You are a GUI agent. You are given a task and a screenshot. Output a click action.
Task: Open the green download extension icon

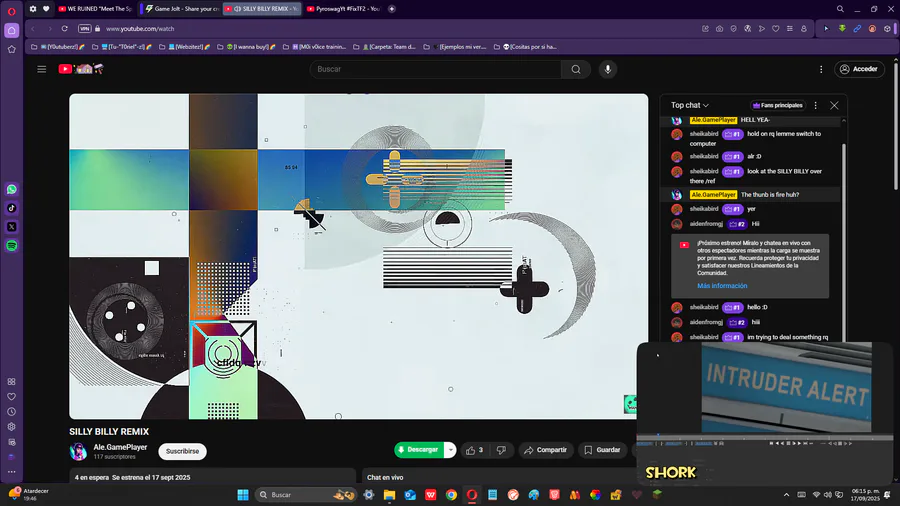coord(842,29)
